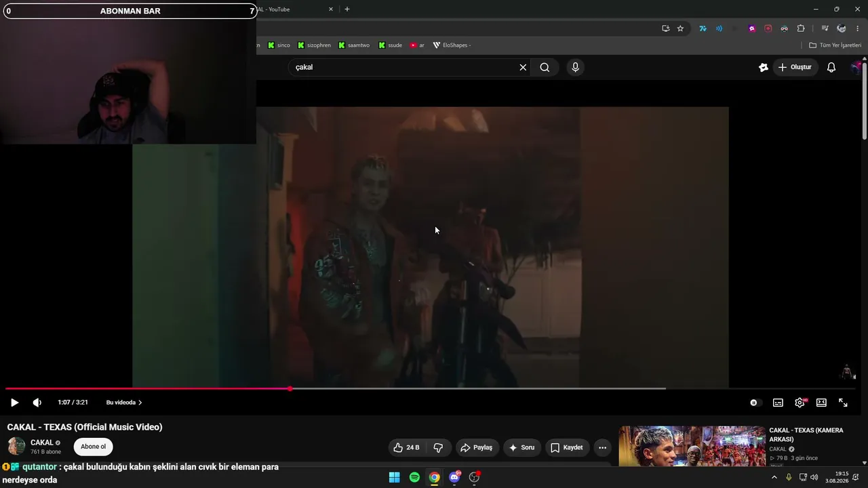This screenshot has width=868, height=488.
Task: Open the 7TV extension icon
Action: coord(703,28)
